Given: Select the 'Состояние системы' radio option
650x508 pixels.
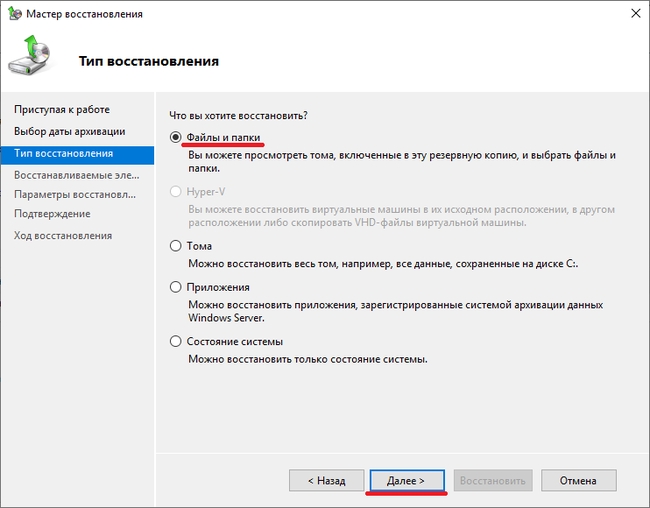Looking at the screenshot, I should [x=177, y=341].
